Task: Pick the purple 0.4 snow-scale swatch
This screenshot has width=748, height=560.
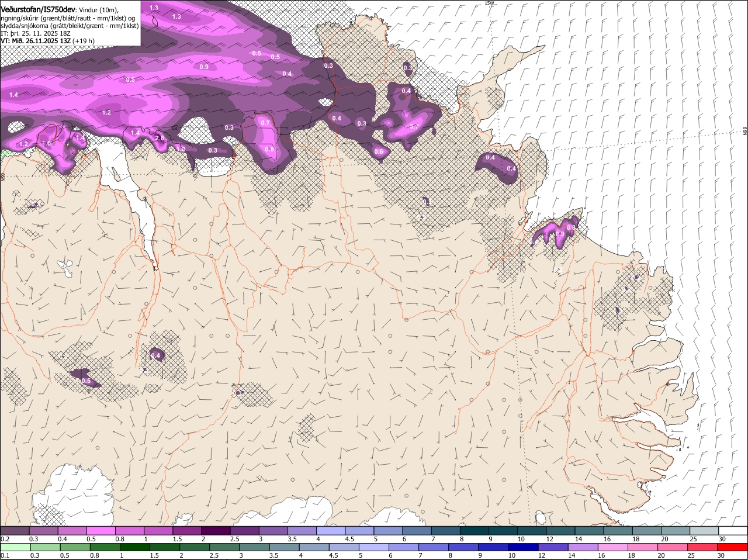Action: click(x=72, y=531)
